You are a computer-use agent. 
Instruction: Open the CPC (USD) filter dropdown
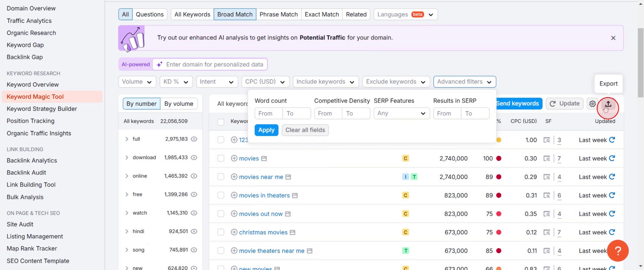(x=265, y=82)
